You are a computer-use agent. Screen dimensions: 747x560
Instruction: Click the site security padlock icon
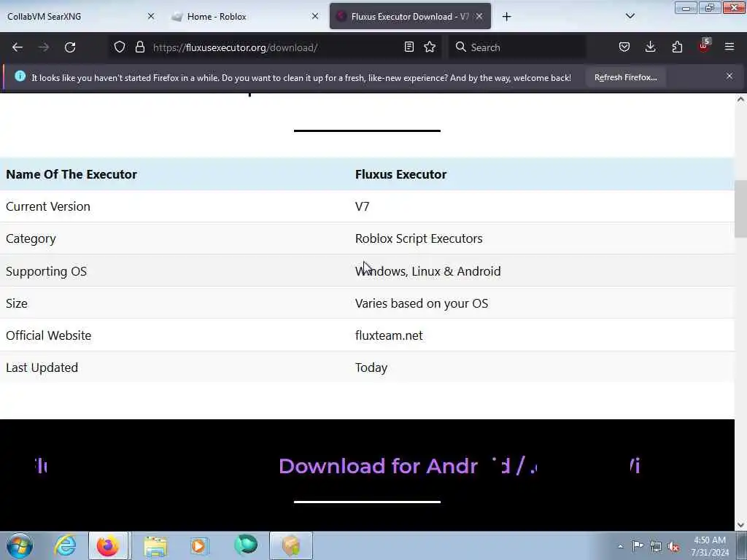tap(139, 47)
